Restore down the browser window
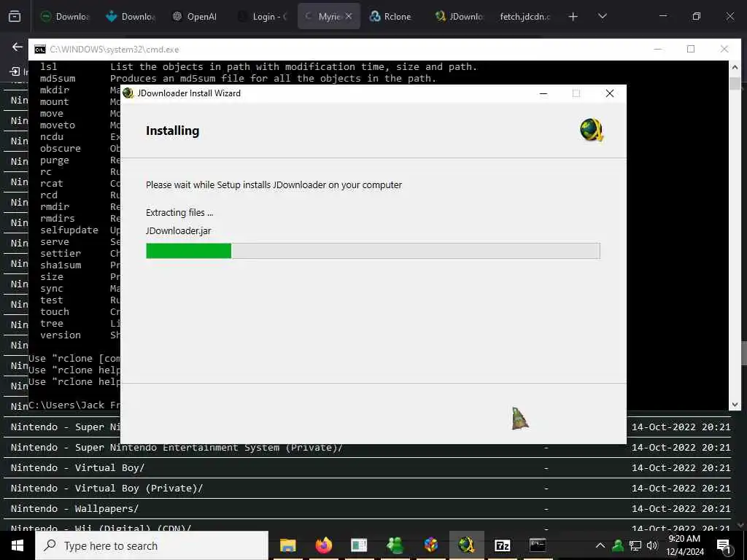747x560 pixels. tap(697, 16)
